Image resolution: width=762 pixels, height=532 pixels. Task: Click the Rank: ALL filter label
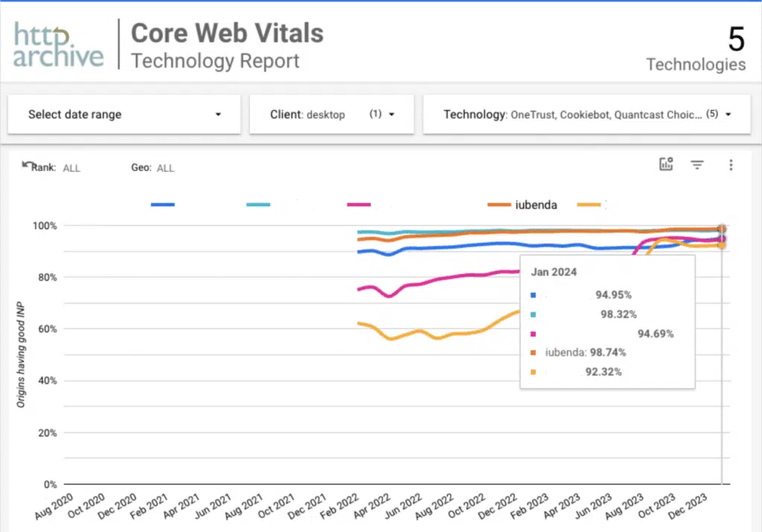tap(56, 167)
